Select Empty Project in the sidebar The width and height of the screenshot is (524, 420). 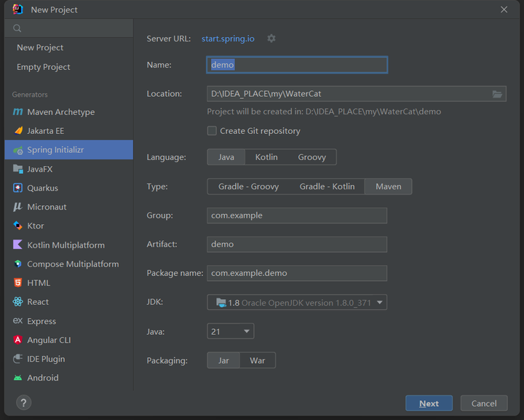coord(44,67)
